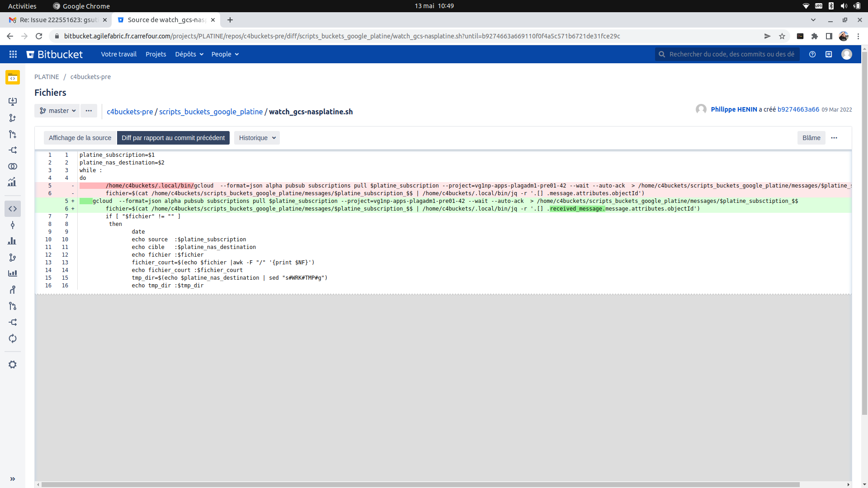
Task: Expand the sidebar with double chevron
Action: (13, 479)
